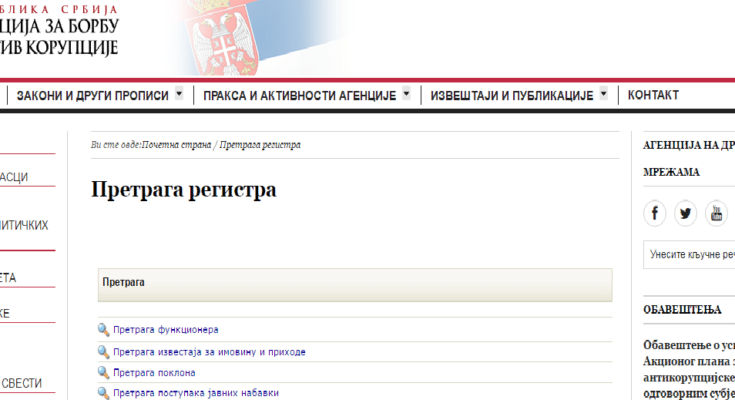Click magnifier icon beside Претрага поступака јавних набавки
Viewport: 735px width, 400px height.
pos(103,393)
